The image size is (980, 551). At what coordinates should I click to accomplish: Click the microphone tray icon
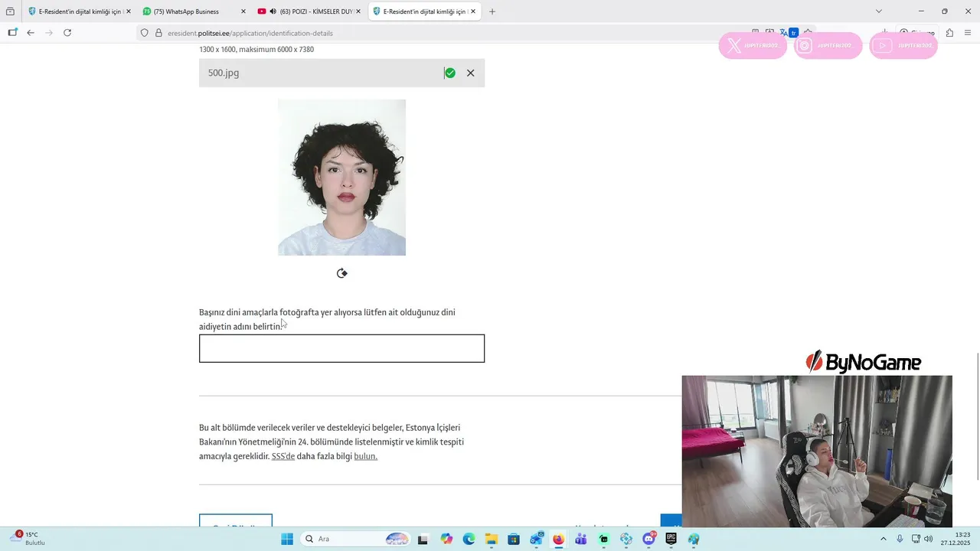900,539
